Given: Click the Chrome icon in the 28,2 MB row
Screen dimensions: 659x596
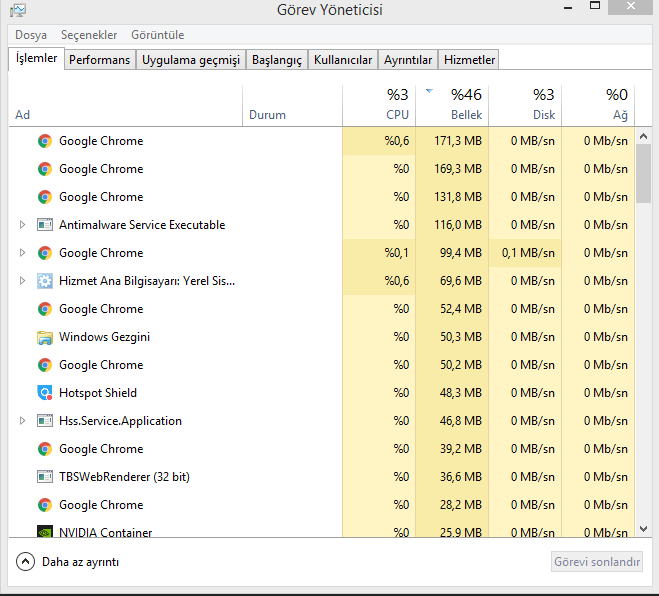Looking at the screenshot, I should (x=45, y=505).
